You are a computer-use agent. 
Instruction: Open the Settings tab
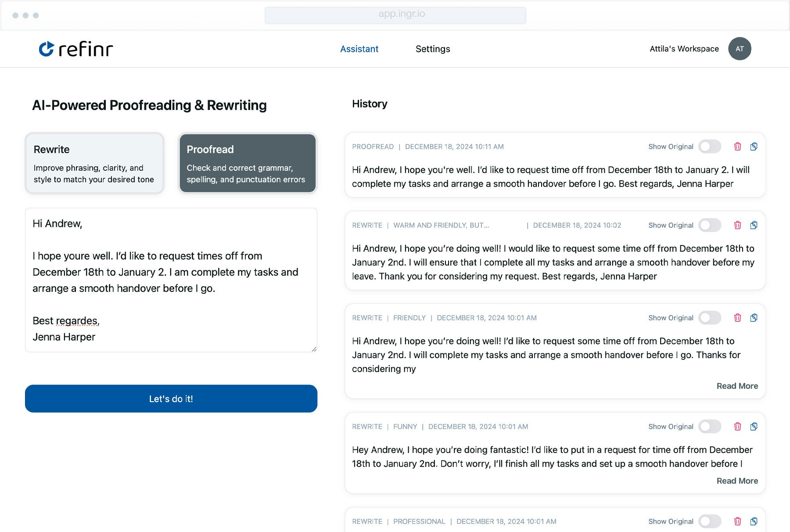point(433,49)
